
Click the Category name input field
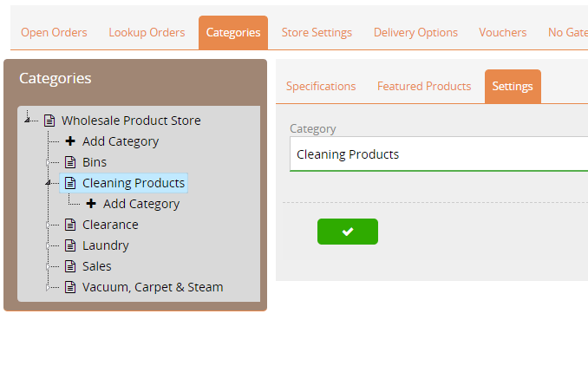point(438,154)
